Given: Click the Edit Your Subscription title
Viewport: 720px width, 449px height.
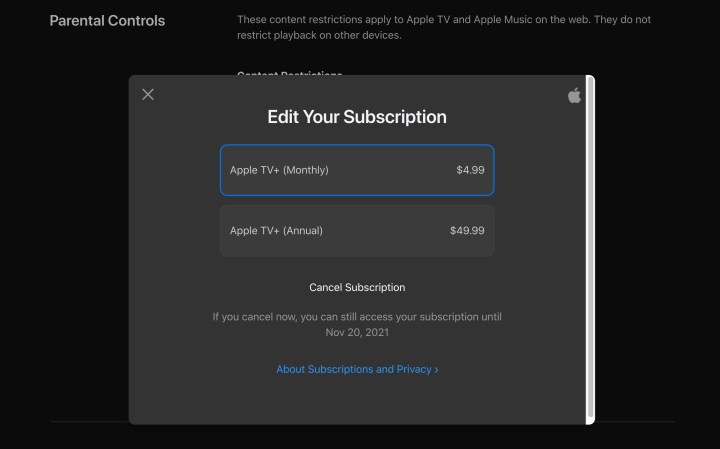Looking at the screenshot, I should click(x=357, y=117).
